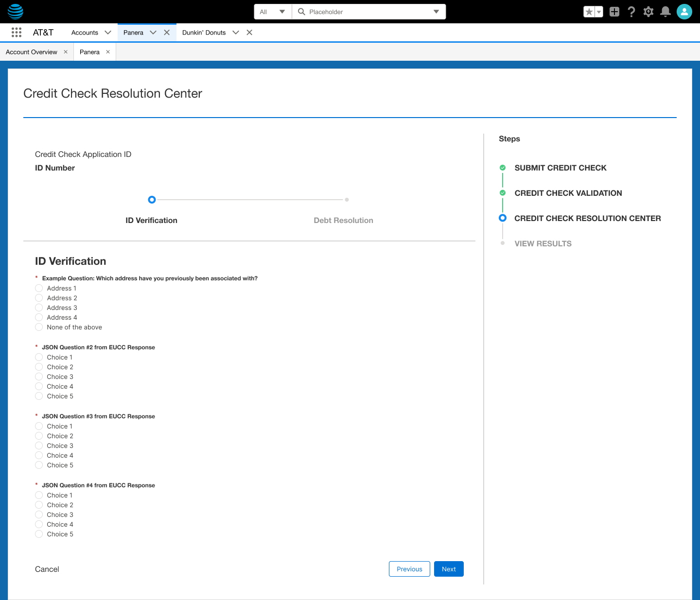Expand the Dunkin' Donuts tab chevron
700x600 pixels.
coord(236,33)
